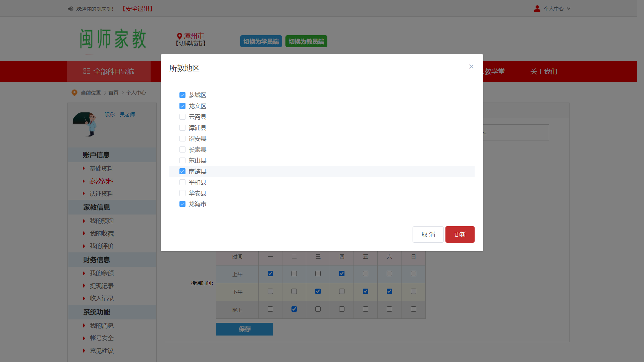Image resolution: width=644 pixels, height=362 pixels.
Task: Uncheck the 南靖县 checkbox
Action: coord(182,171)
